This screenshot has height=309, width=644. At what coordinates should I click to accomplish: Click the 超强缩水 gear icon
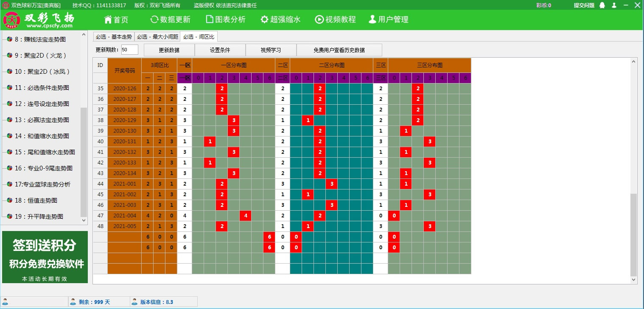point(264,20)
